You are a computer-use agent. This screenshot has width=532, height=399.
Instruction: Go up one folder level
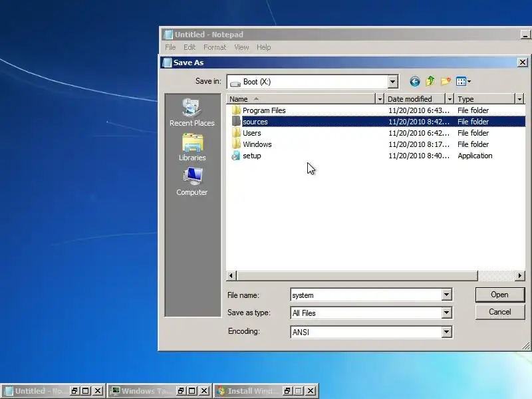pyautogui.click(x=430, y=81)
